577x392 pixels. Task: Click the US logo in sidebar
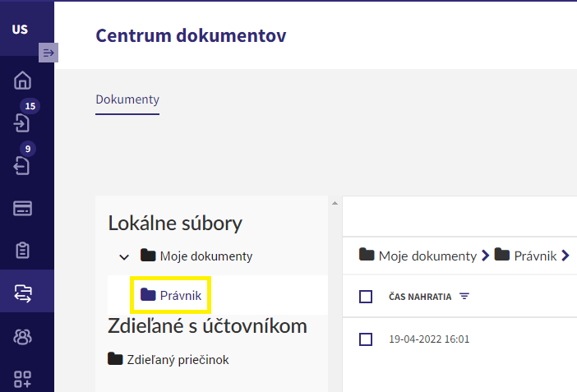(20, 30)
